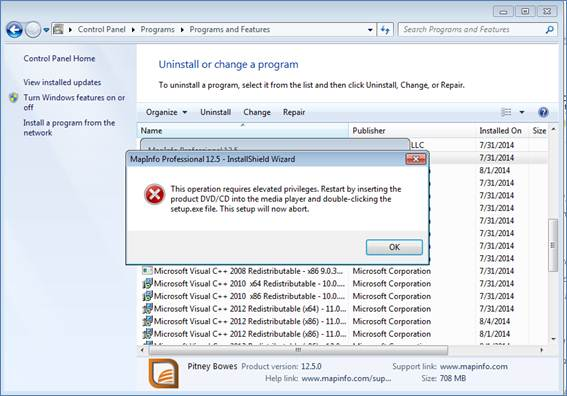Select Programs in the breadcrumb path

157,29
